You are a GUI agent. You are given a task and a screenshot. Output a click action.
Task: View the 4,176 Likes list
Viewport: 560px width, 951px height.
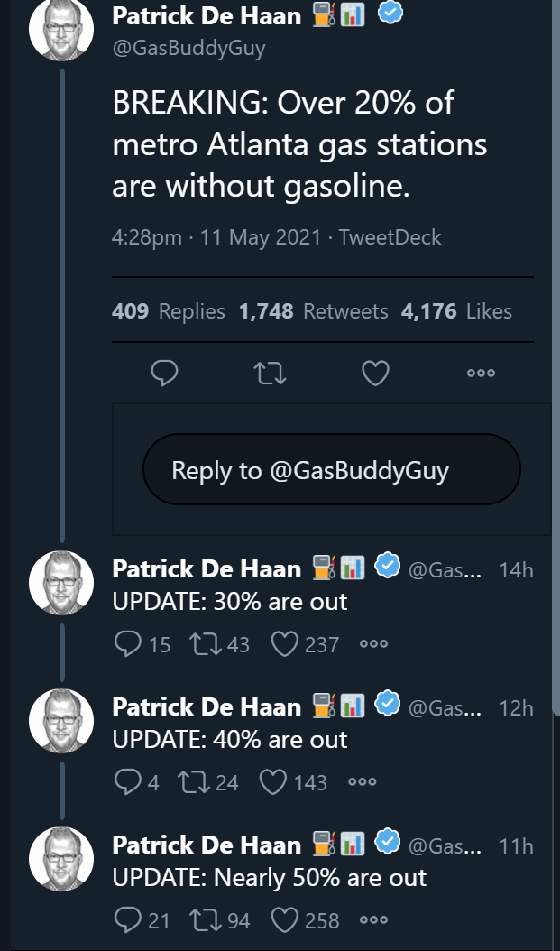coord(456,311)
